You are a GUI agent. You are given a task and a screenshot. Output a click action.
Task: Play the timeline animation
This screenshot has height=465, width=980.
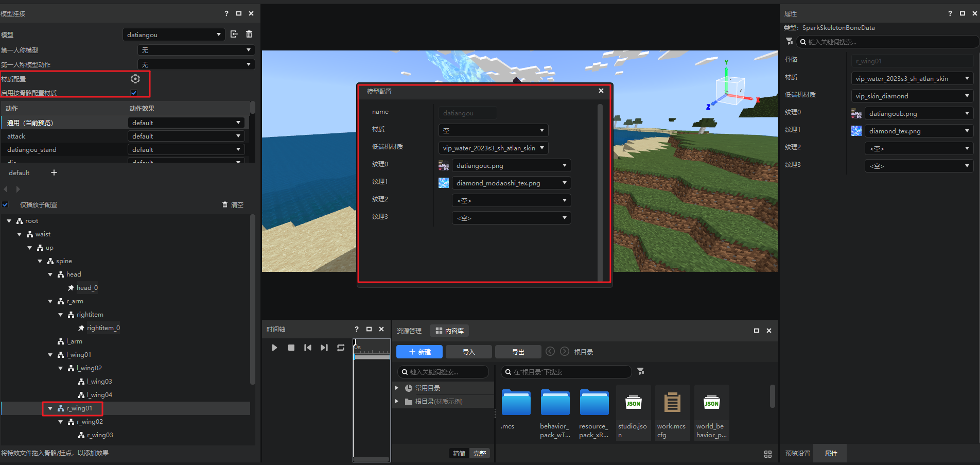point(274,348)
